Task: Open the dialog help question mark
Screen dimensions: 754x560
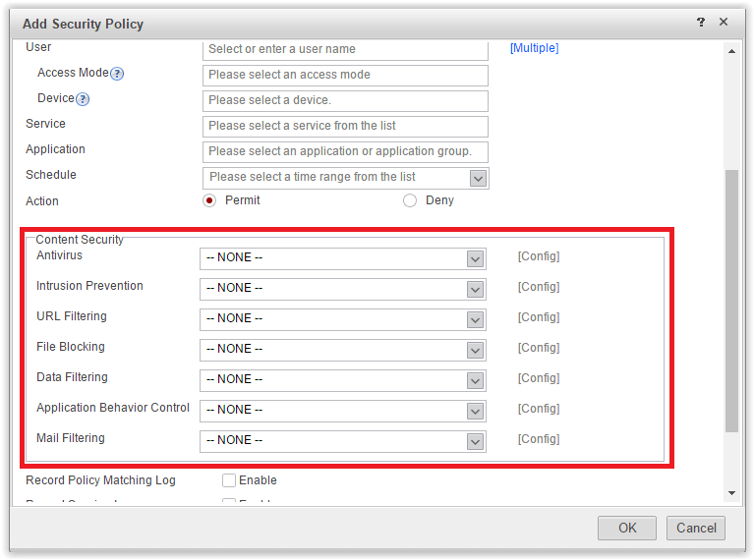Action: [x=701, y=22]
